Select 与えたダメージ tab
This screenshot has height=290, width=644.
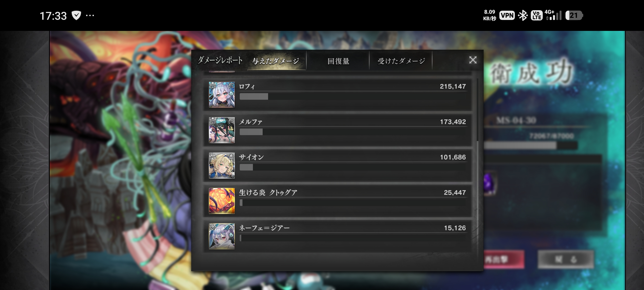tap(276, 61)
